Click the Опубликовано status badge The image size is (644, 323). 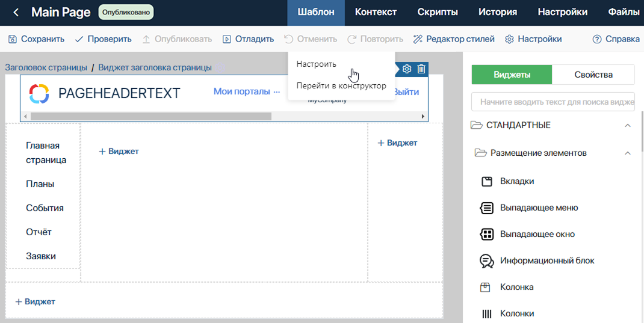(x=126, y=12)
